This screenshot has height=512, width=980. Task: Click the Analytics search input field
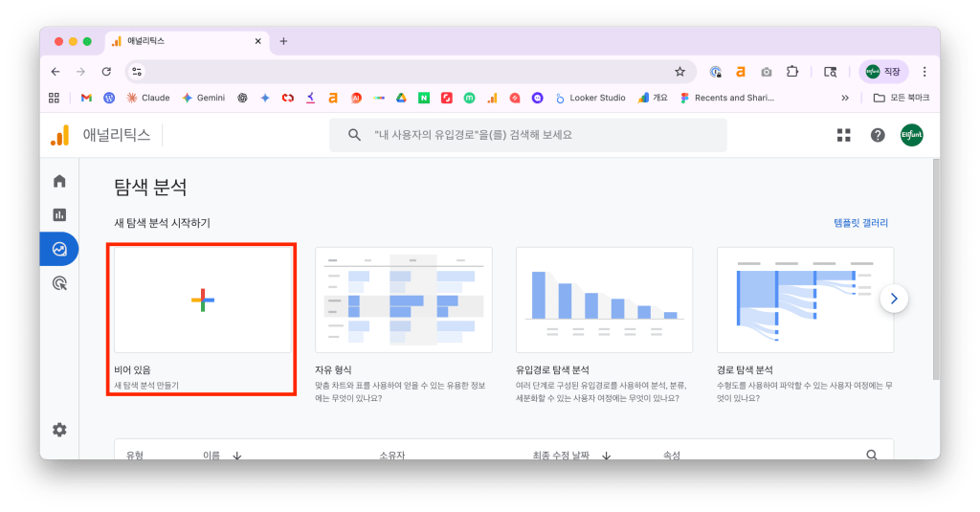pos(536,135)
